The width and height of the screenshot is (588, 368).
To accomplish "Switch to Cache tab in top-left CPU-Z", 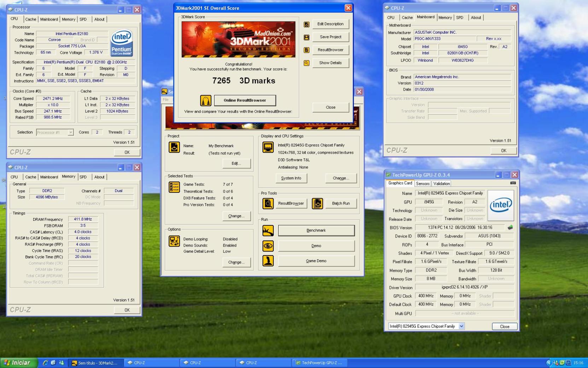I will [x=30, y=19].
